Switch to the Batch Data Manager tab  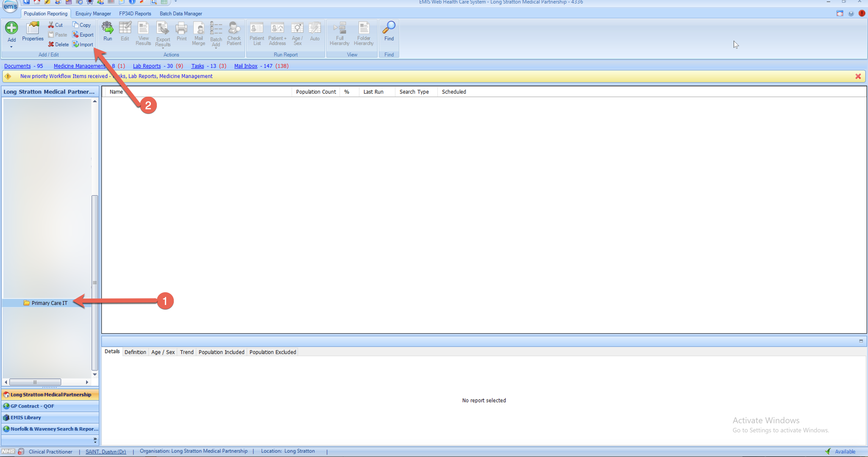(181, 14)
